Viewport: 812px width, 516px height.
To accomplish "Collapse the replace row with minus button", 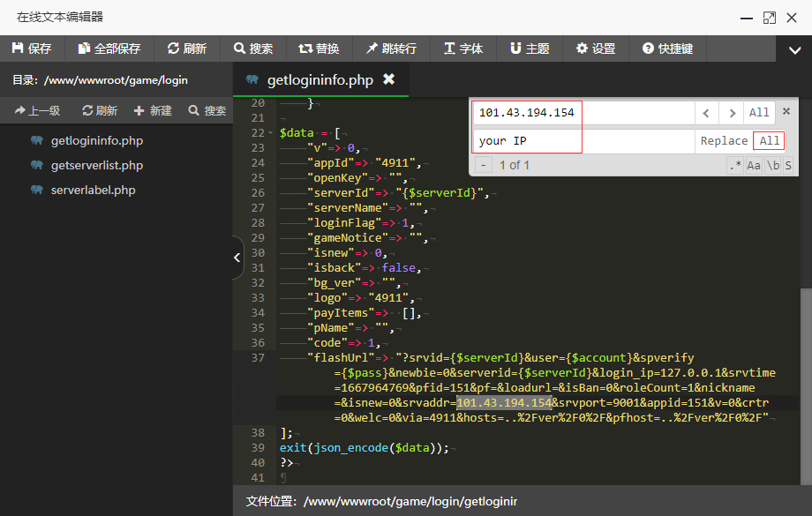I will pos(484,165).
